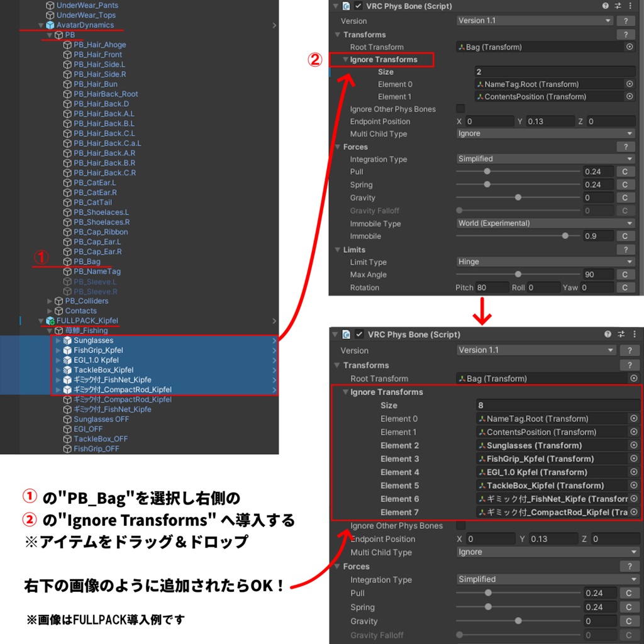Click the Max Angle slider handle
Image resolution: width=644 pixels, height=644 pixels.
point(518,274)
